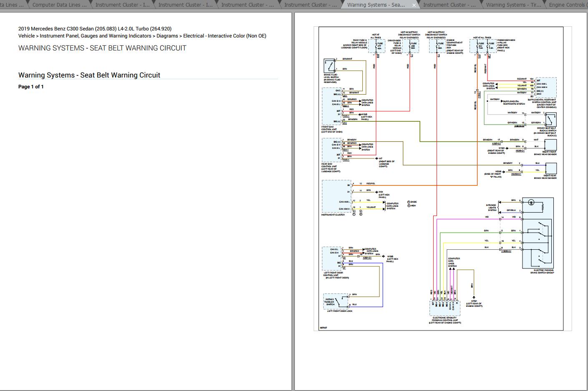This screenshot has height=391, width=588.
Task: Switch to the Computer Data Lines tab
Action: pos(59,5)
